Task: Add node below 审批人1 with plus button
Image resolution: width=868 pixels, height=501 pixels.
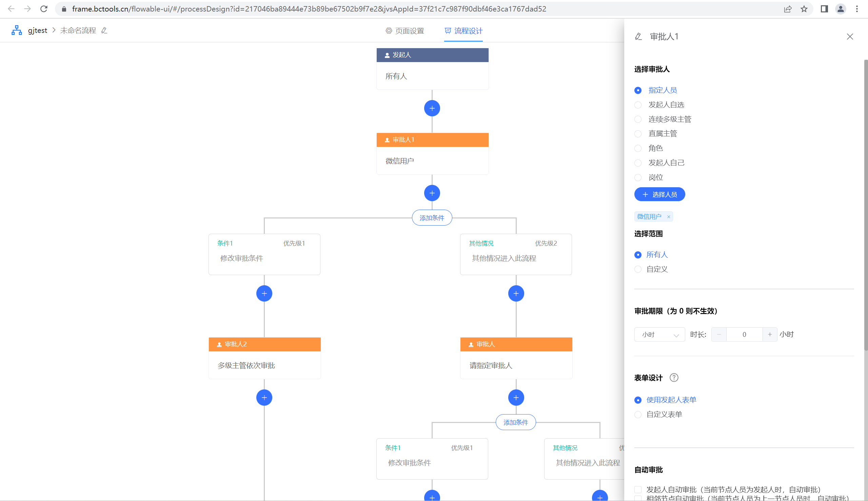Action: click(432, 193)
